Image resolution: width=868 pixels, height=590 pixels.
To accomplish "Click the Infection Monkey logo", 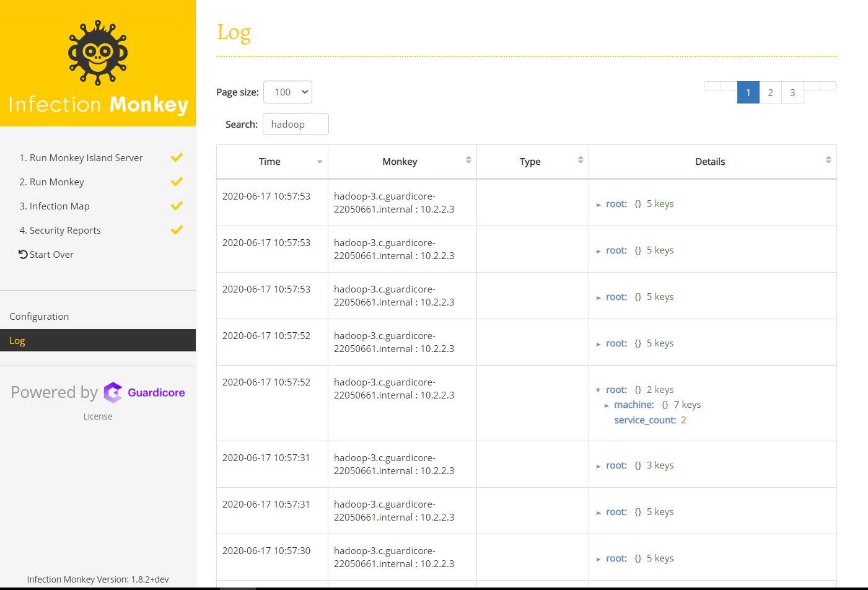I will 97,53.
